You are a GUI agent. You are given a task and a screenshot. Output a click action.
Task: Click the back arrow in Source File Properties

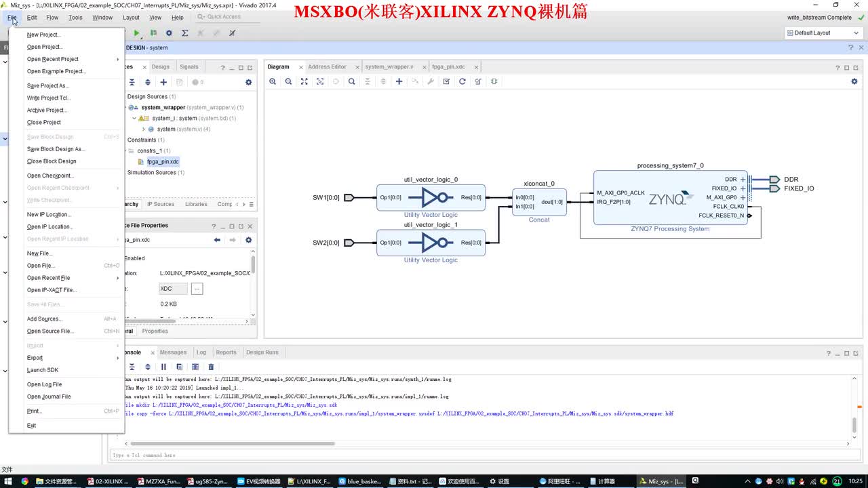pos(217,240)
